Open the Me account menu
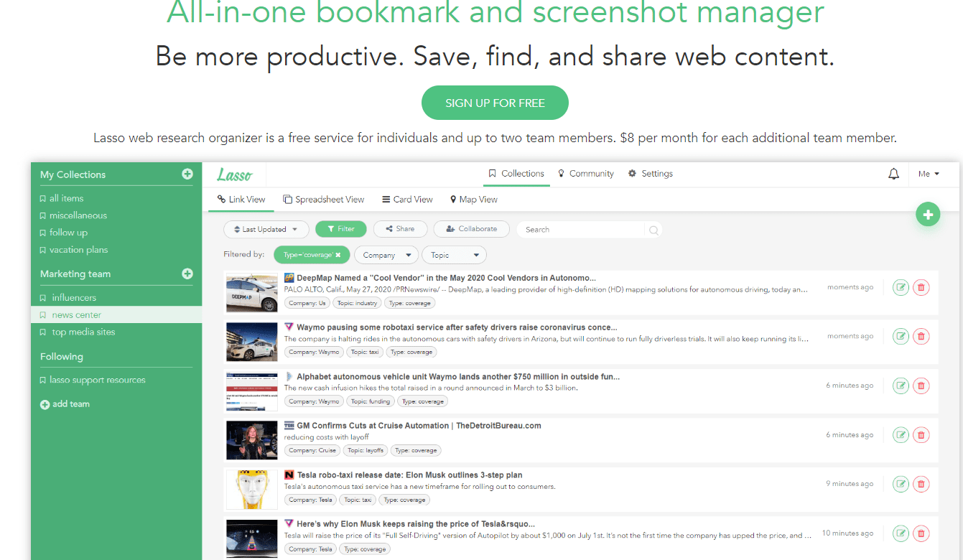 point(929,174)
